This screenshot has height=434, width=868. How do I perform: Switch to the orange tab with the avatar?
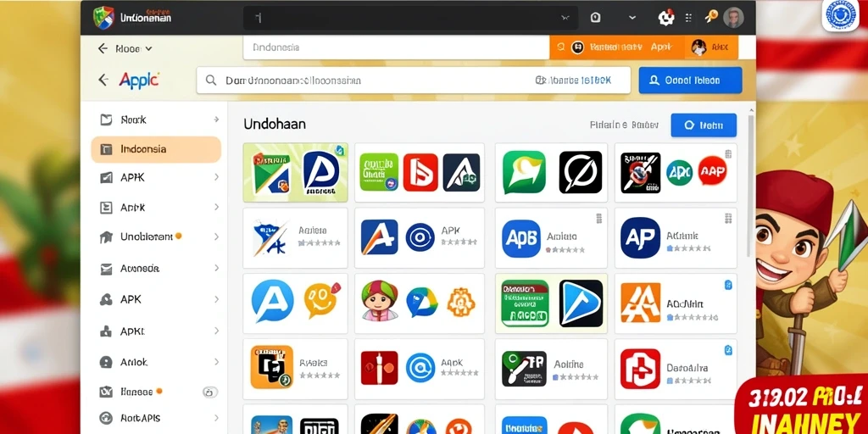pos(711,47)
